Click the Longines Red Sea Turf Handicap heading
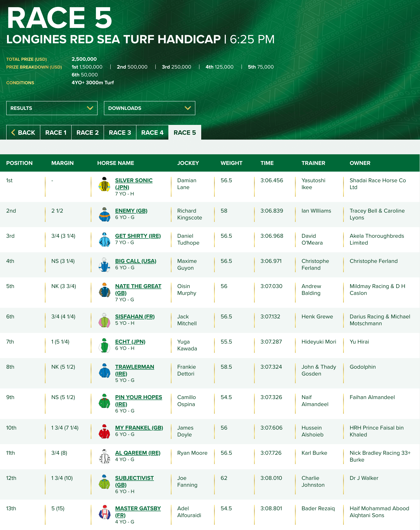420x530 pixels. (x=113, y=39)
